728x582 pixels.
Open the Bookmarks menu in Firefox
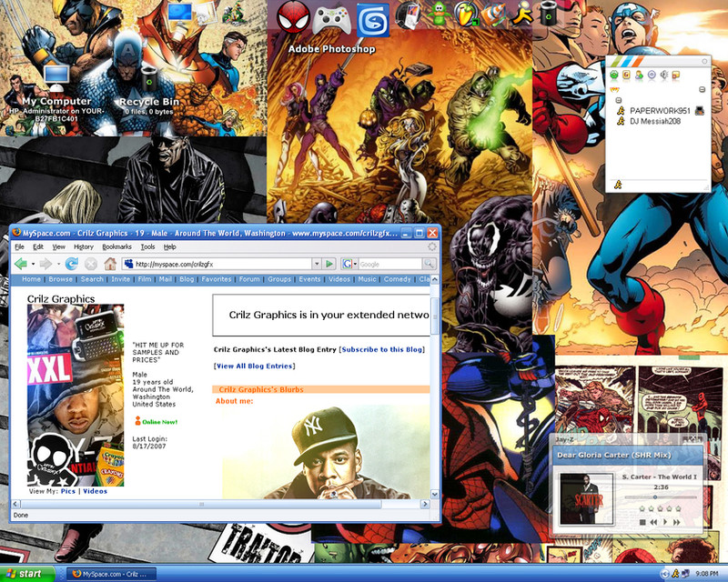click(x=116, y=247)
